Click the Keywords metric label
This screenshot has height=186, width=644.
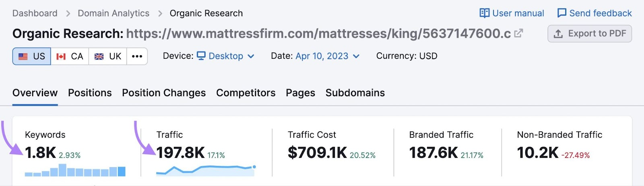point(45,135)
